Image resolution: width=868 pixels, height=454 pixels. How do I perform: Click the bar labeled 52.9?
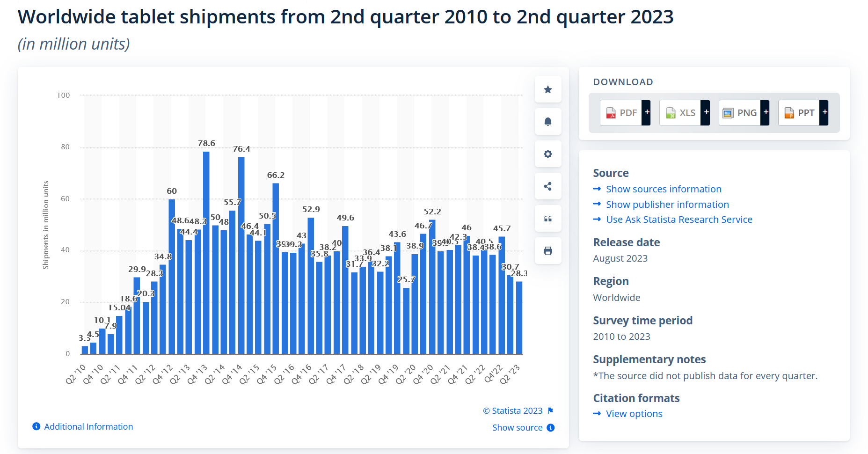pos(311,286)
